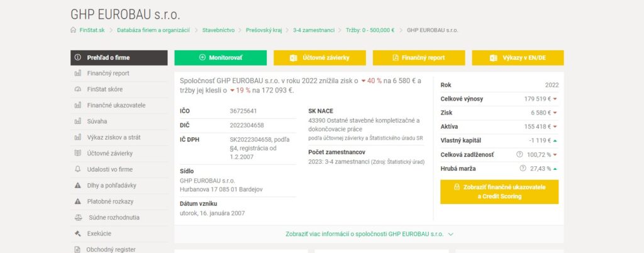Viewport: 644px width, 253px height.
Task: Open Dlhy a pohľadávky sidebar item
Action: click(x=119, y=186)
